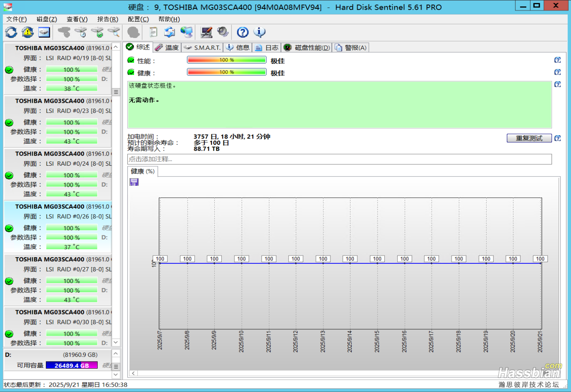Click the send report arrows toolbar icon
The image size is (571, 392).
coord(170,32)
